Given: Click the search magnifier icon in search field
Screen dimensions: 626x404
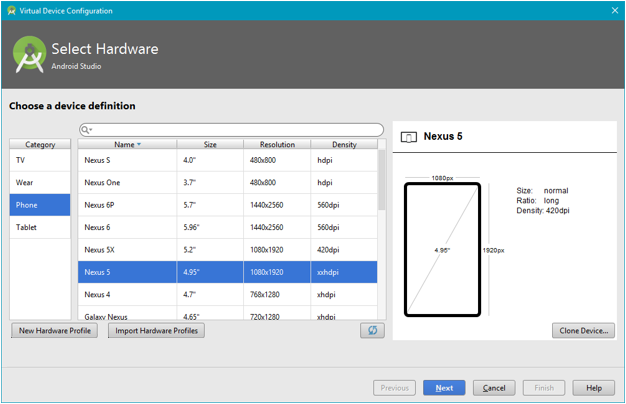Looking at the screenshot, I should click(x=85, y=130).
